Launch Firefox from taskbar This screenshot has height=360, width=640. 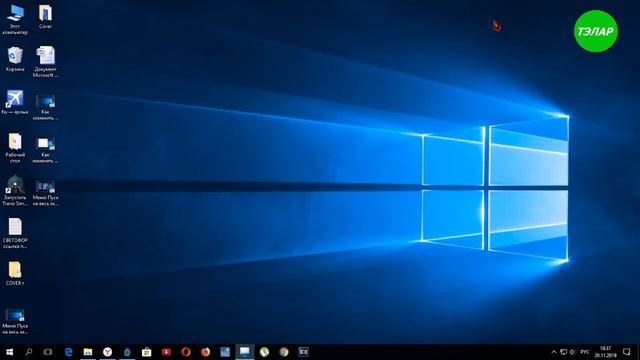(205, 352)
